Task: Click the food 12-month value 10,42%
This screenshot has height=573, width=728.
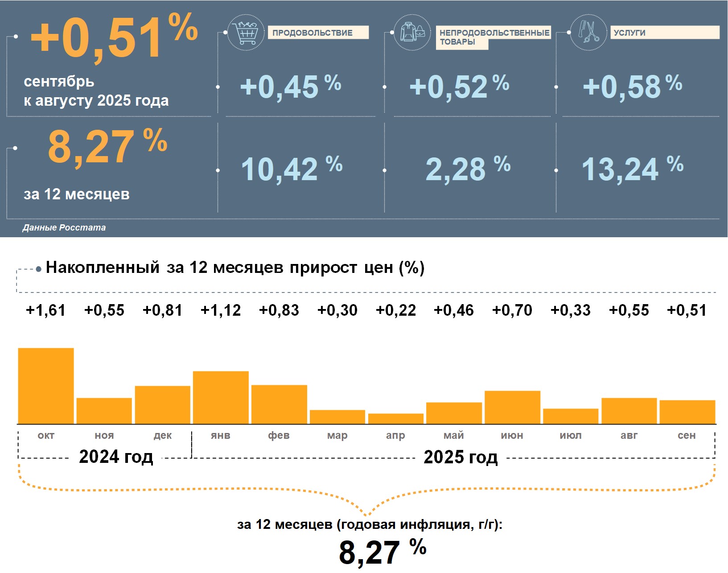Action: point(291,169)
